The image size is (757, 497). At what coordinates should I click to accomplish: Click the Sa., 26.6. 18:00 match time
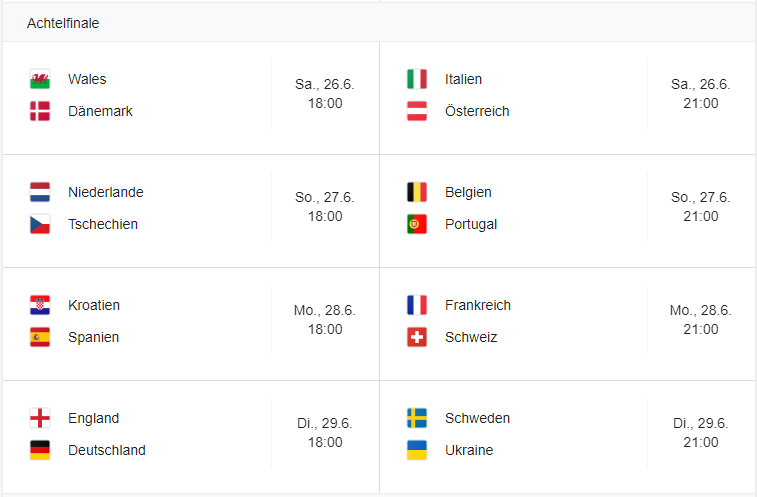[x=325, y=94]
